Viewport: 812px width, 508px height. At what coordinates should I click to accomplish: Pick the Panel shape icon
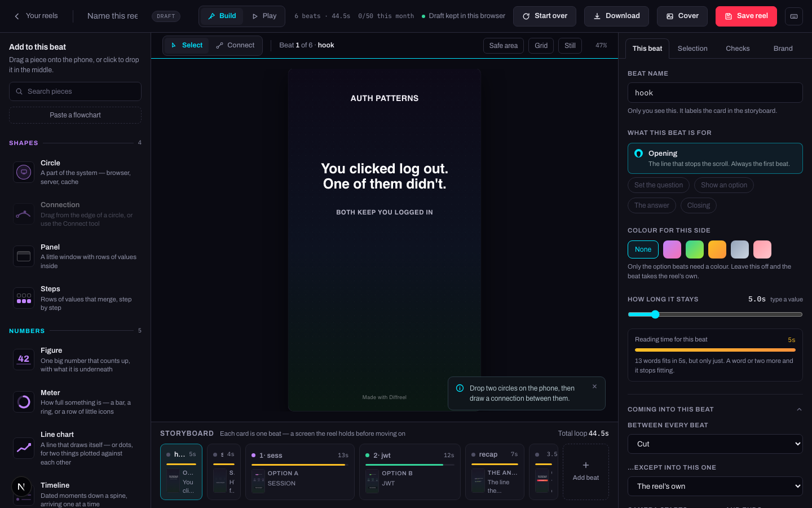point(24,256)
